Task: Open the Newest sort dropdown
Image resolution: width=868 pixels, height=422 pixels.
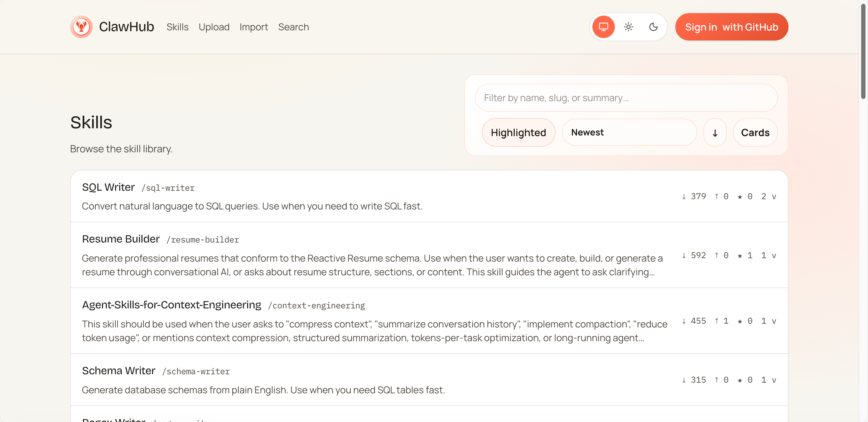Action: (629, 133)
